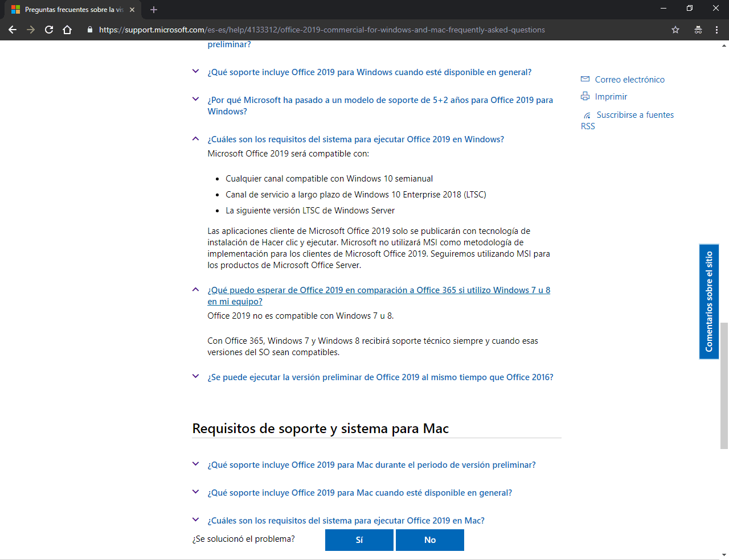Click '¿Cuáles son los requisitos... en Windows?' link
The width and height of the screenshot is (729, 560).
356,139
